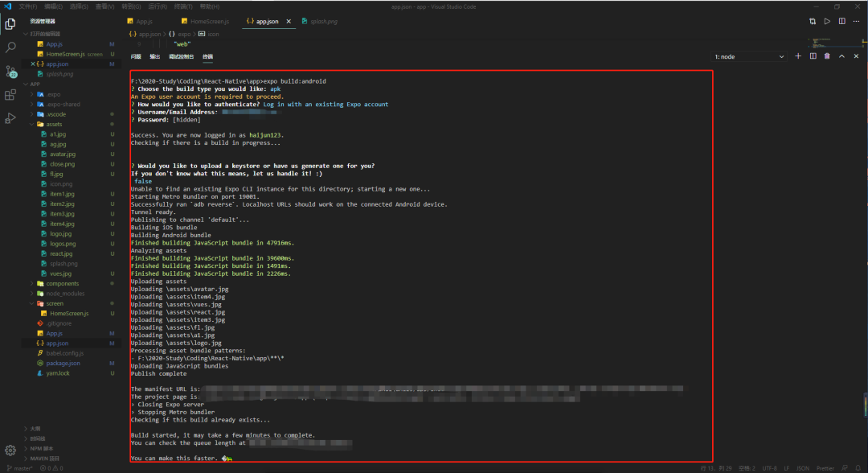
Task: Split the terminal panel
Action: point(813,56)
